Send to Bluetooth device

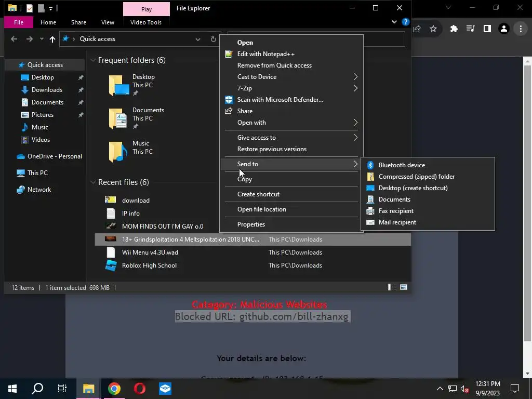coord(428,165)
